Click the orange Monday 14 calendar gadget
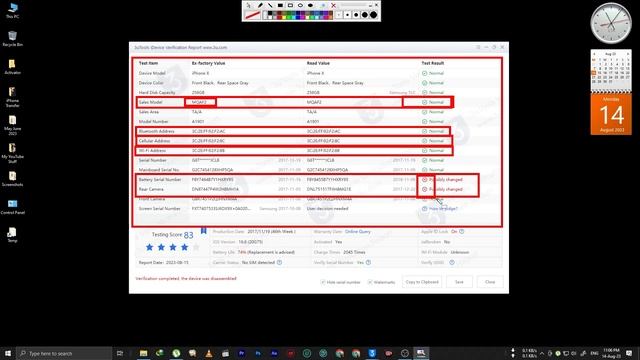Screen dimensions: 640x360 611,115
